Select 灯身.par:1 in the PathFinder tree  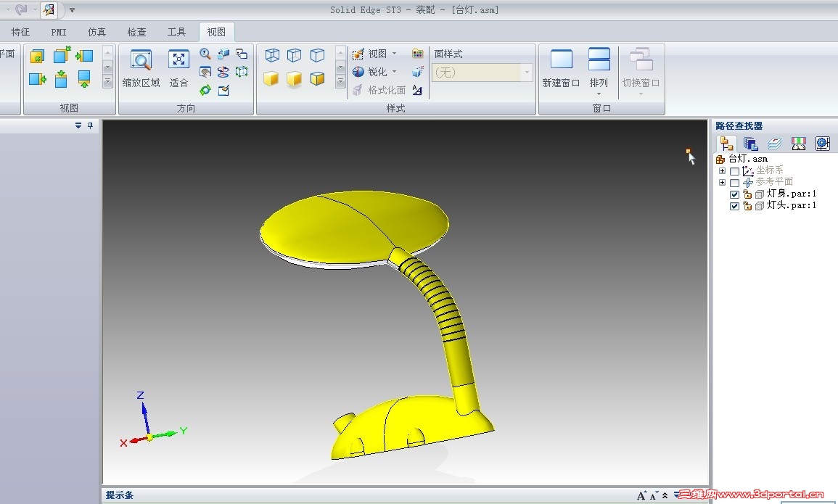click(x=792, y=194)
